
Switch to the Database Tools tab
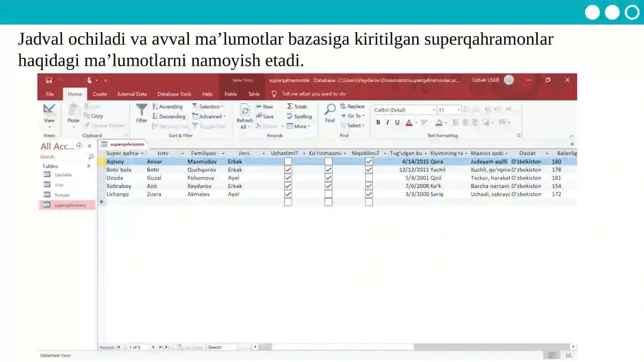coord(174,94)
